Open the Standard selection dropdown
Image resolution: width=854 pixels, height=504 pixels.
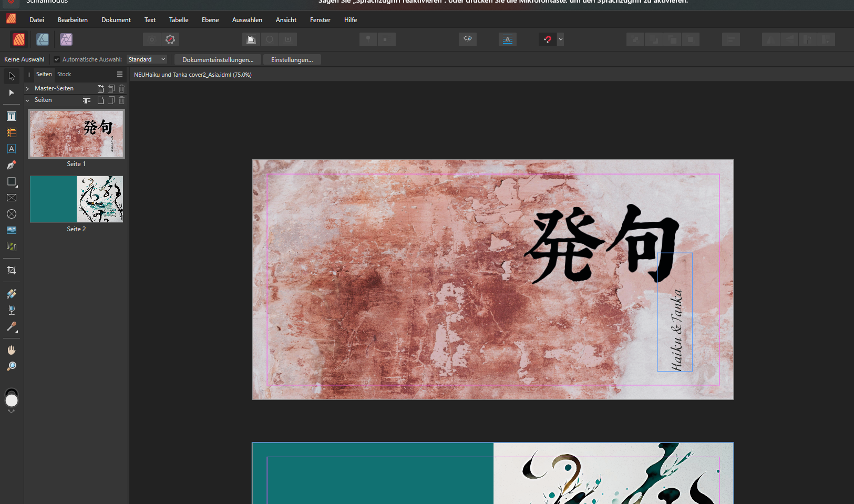[147, 60]
